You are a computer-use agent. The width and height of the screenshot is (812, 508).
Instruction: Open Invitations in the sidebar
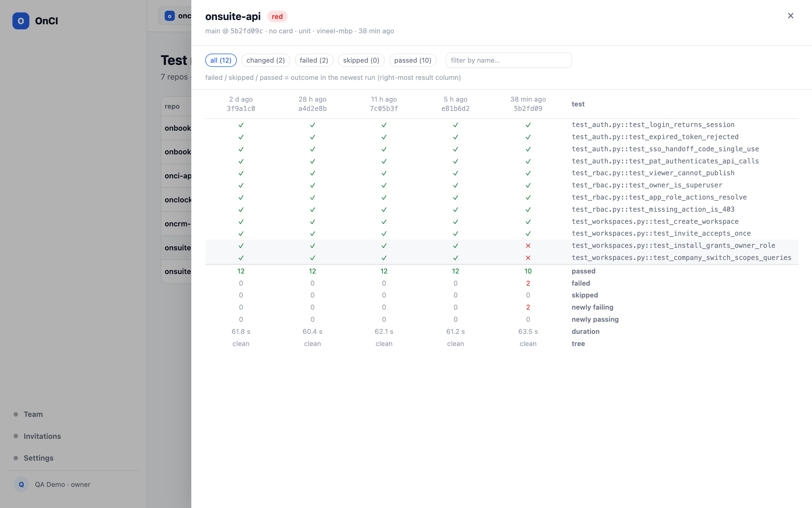click(x=42, y=436)
